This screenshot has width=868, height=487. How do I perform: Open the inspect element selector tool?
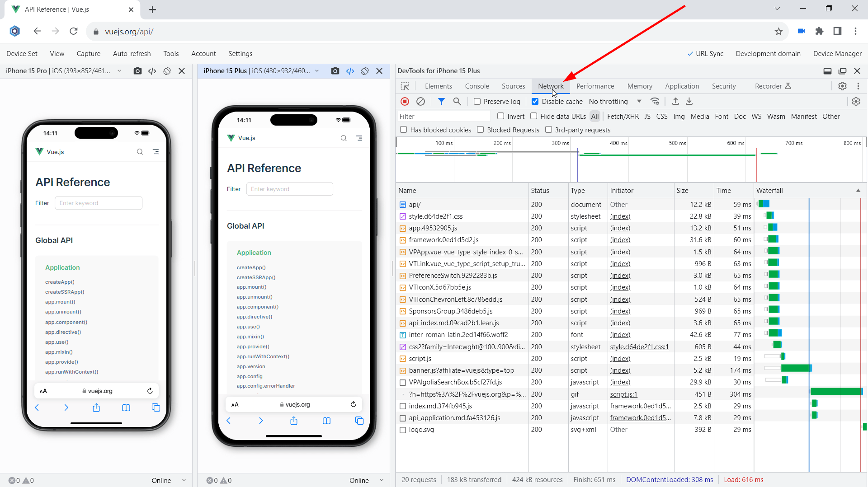pyautogui.click(x=405, y=86)
